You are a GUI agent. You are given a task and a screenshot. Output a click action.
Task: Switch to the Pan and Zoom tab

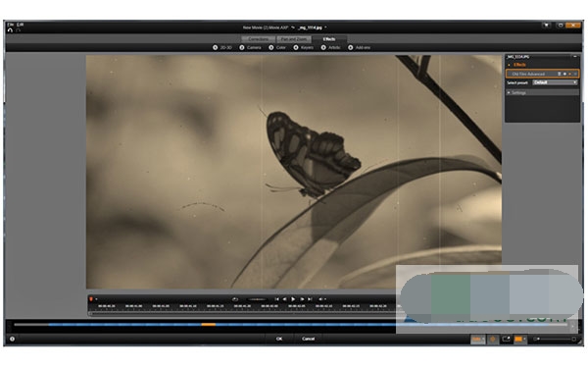[x=294, y=39]
